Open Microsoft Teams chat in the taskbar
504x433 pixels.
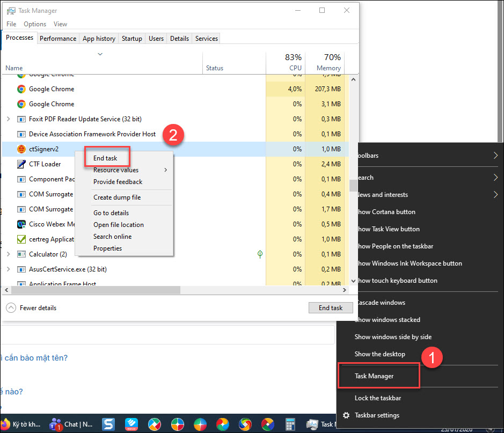tap(55, 424)
